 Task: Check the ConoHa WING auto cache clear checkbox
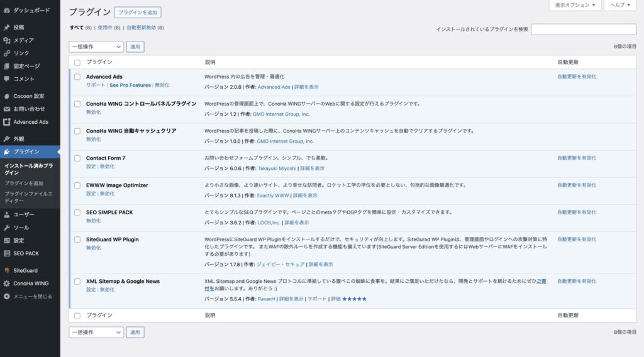point(77,131)
